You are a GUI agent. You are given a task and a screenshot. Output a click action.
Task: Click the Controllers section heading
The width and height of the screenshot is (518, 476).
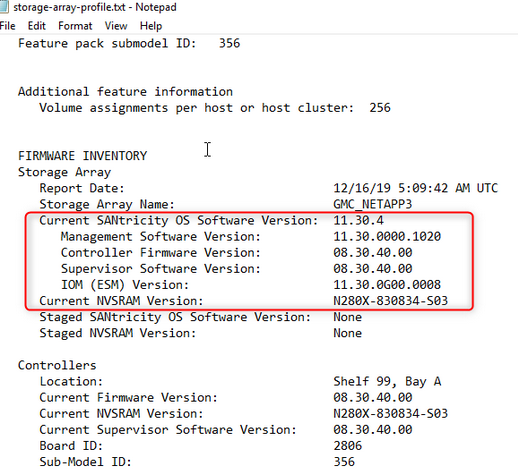[x=57, y=365]
